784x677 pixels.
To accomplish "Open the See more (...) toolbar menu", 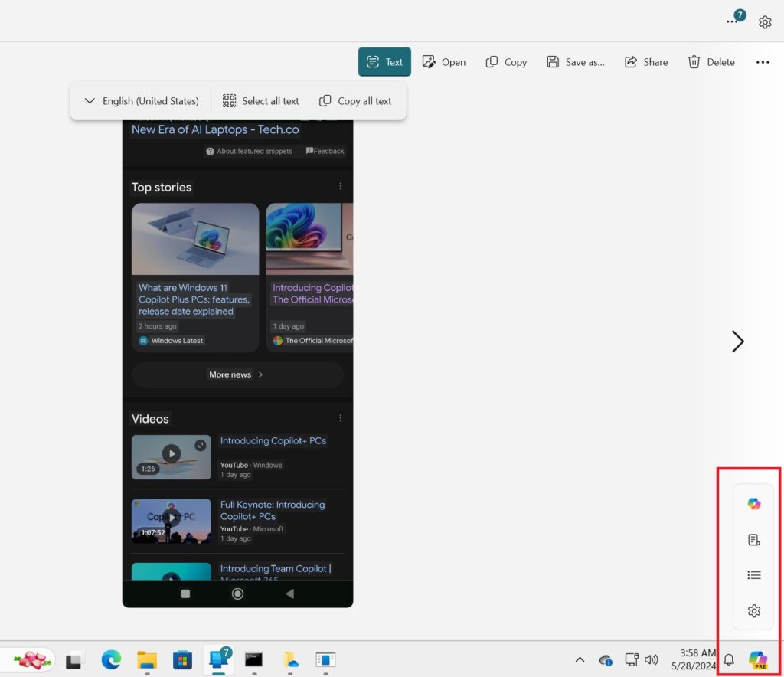I will [763, 62].
